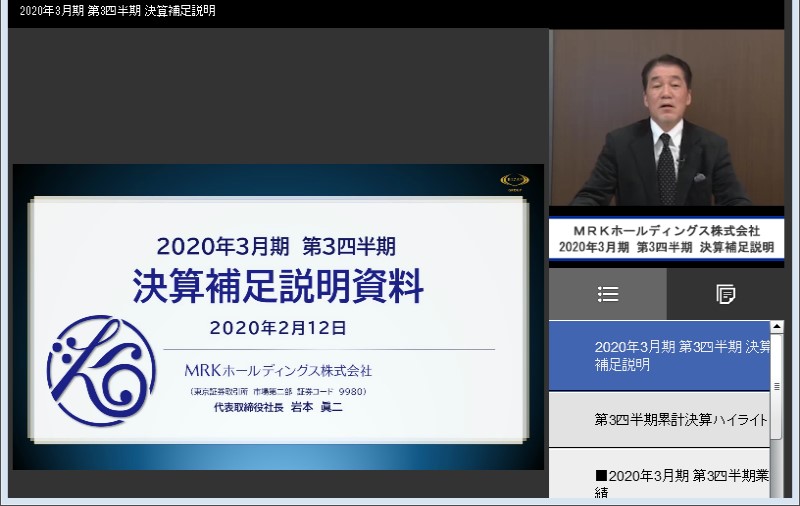The image size is (800, 506).
Task: Click the window title '2020年3月期 第3四半期 決算補足説明'
Action: click(x=117, y=11)
